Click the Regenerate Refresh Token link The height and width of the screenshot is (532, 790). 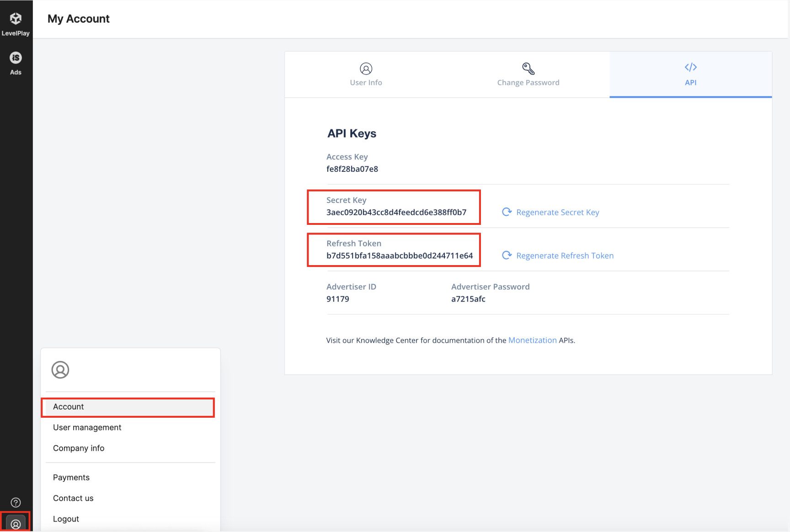pos(565,255)
